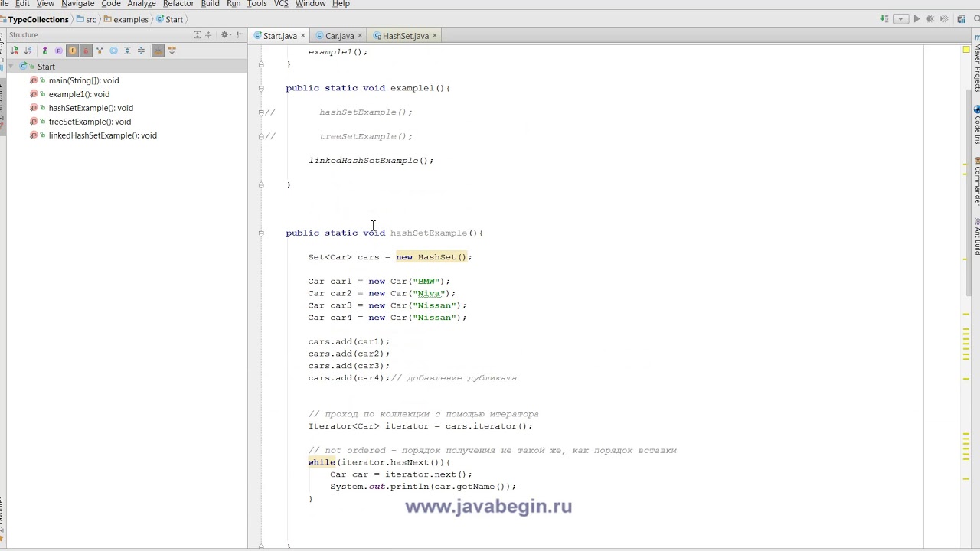Screen dimensions: 980x551
Task: Click the Search Everywhere magnifier
Action: 975,19
